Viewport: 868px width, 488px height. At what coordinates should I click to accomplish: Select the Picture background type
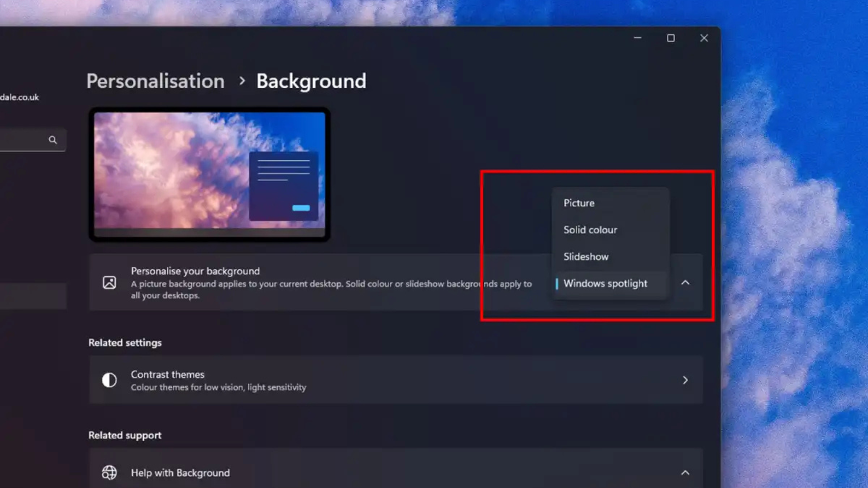click(579, 203)
